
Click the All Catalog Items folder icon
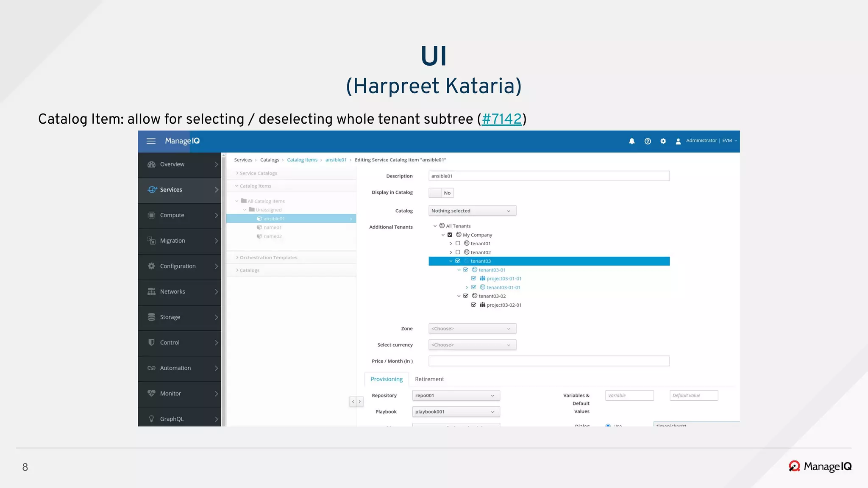click(244, 201)
